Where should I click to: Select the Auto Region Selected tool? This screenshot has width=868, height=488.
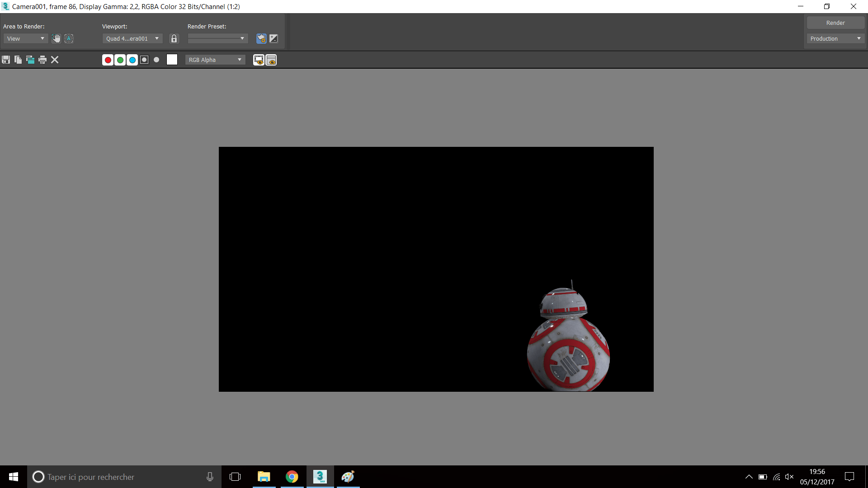click(69, 38)
